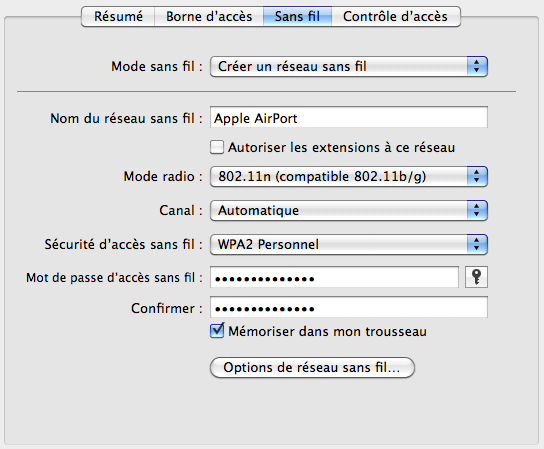Click the Confirmer password field
Screen dimensions: 544x449
349,307
